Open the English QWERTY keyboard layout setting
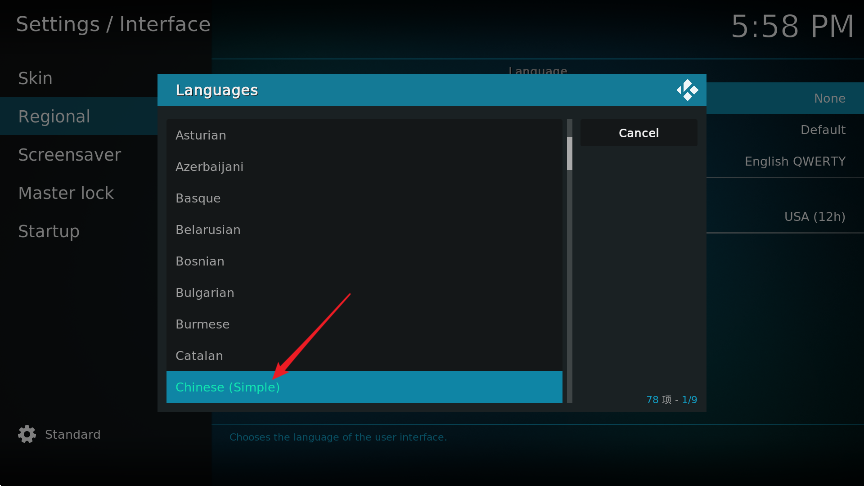Viewport: 864px width, 486px height. coord(794,161)
